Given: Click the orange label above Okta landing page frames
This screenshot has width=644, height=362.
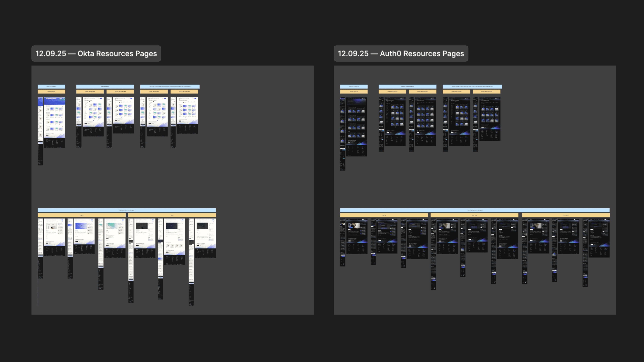Looking at the screenshot, I should [51, 92].
